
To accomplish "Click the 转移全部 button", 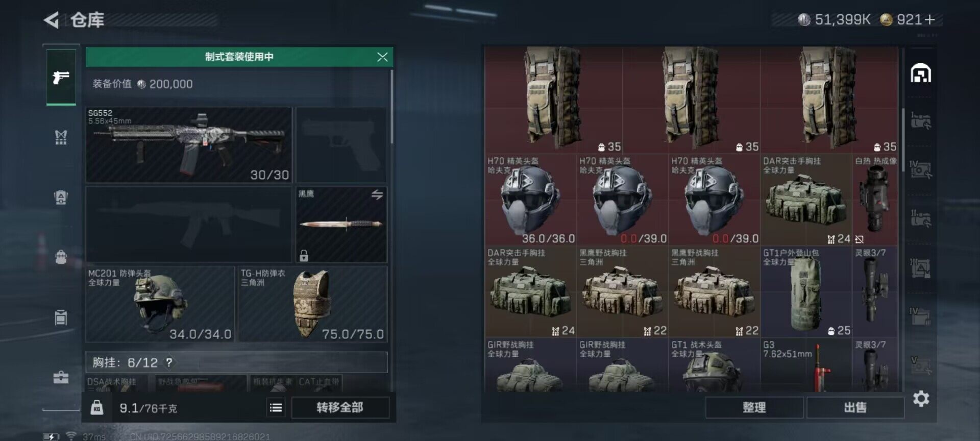I will point(340,407).
